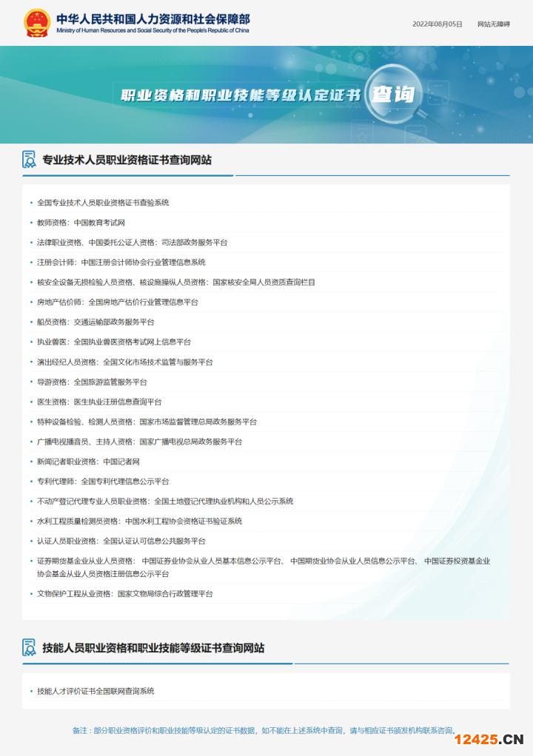533x756 pixels.
Task: Open 交通运输部政务服务平台 link
Action: click(114, 323)
